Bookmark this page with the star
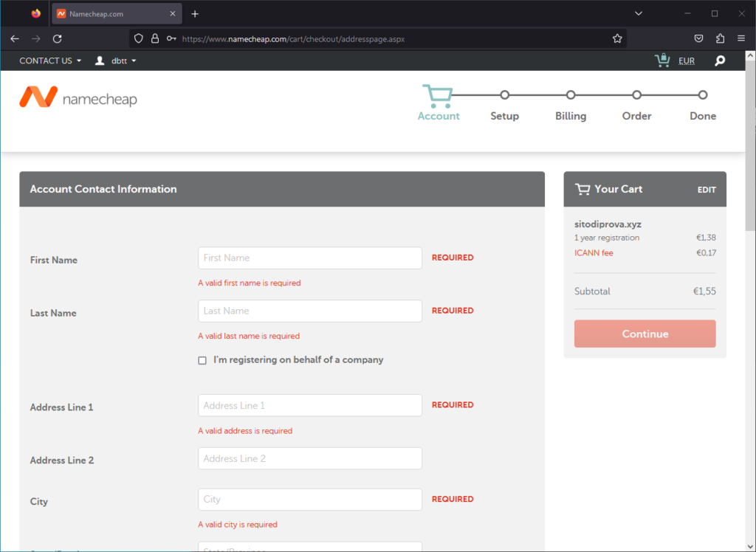This screenshot has width=756, height=552. 617,38
